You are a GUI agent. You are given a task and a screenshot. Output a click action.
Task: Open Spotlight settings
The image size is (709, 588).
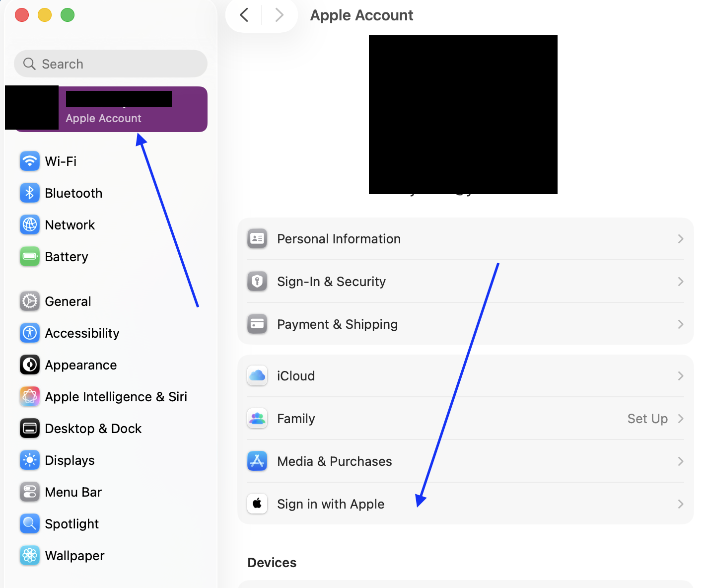click(x=111, y=524)
